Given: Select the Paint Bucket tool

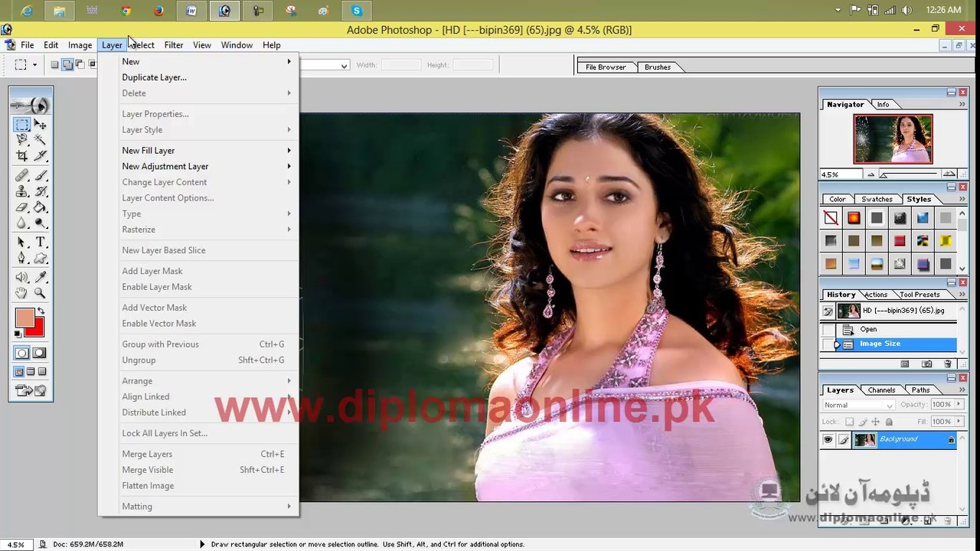Looking at the screenshot, I should (40, 207).
